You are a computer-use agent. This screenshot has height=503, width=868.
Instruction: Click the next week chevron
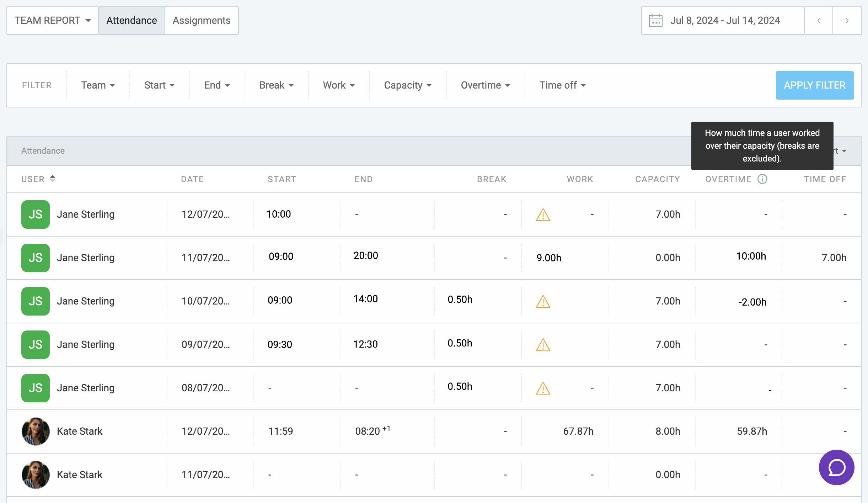coord(846,20)
